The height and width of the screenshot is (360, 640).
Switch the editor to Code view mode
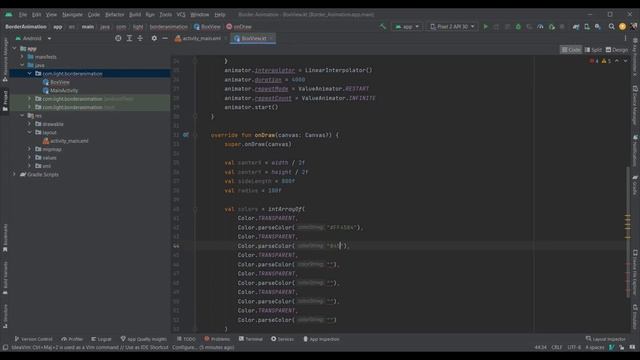click(x=571, y=49)
